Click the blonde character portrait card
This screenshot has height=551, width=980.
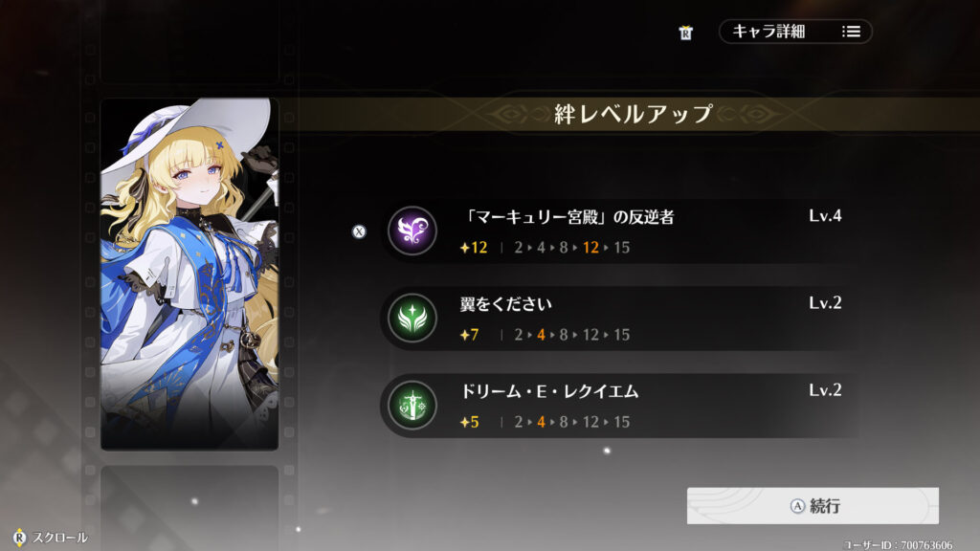pos(189,274)
